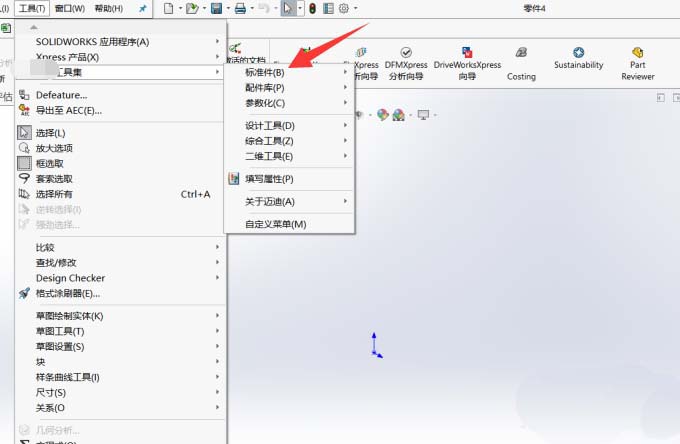Viewport: 680px width, 444px height.
Task: Expand dropdown arrow next to Open icon
Action: 204,8
